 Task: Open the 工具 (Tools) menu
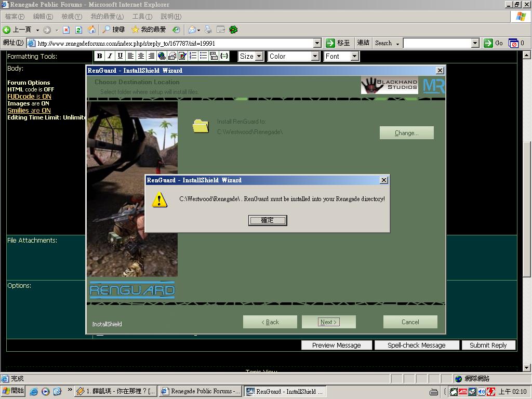[x=142, y=17]
